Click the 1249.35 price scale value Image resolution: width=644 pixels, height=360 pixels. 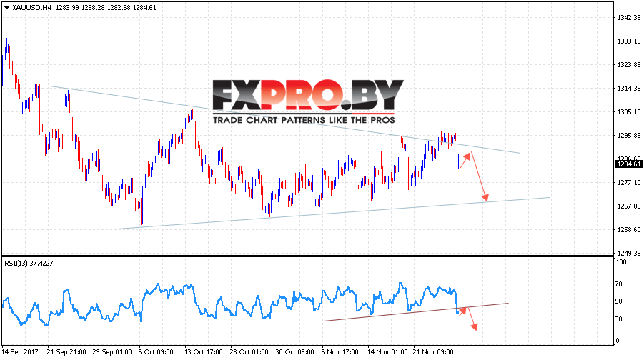(x=629, y=253)
